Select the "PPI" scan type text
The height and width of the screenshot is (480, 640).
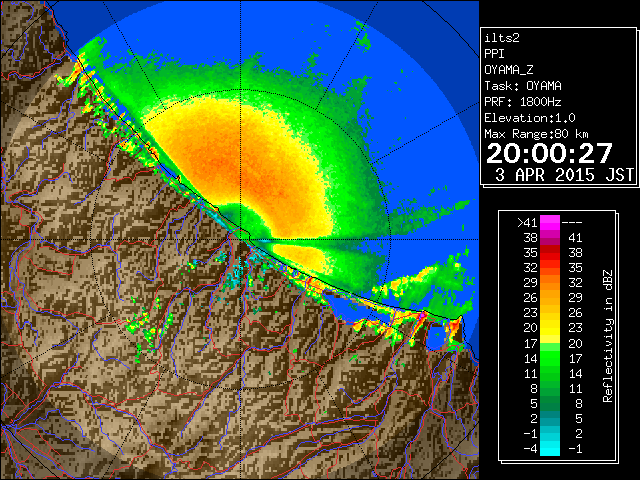click(494, 54)
